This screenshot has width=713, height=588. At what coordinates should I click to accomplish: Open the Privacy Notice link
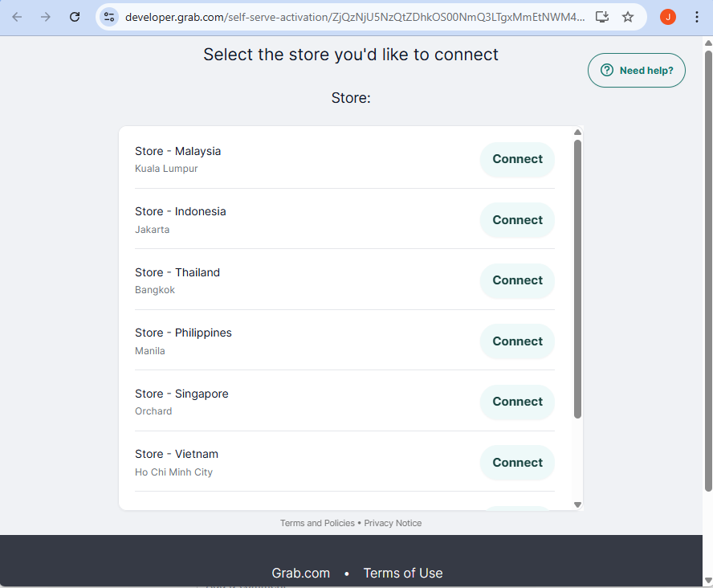point(393,523)
